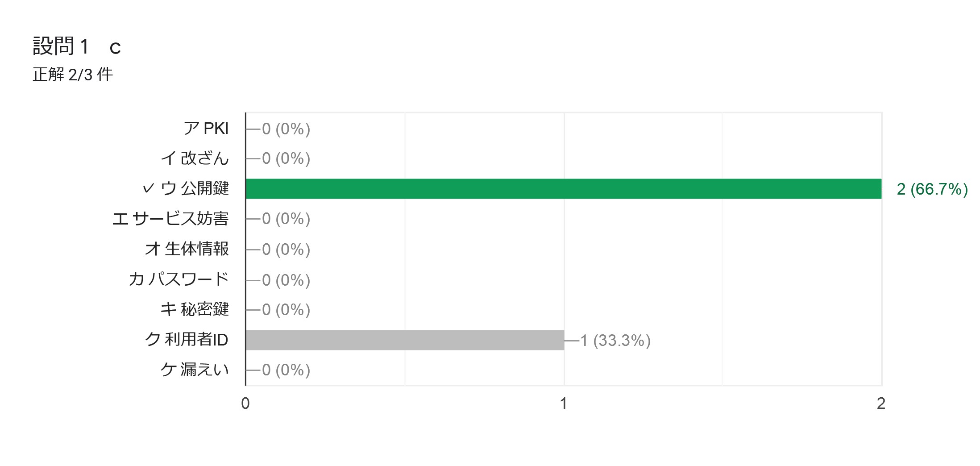This screenshot has height=466, width=980.
Task: Select the イ 改ざん label
Action: pos(195,158)
